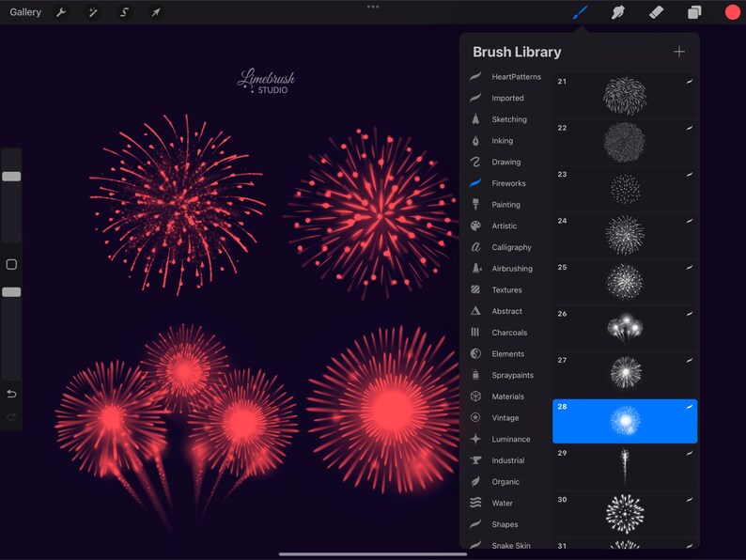
Task: Tap the three-dot multitasking menu at top
Action: [373, 7]
